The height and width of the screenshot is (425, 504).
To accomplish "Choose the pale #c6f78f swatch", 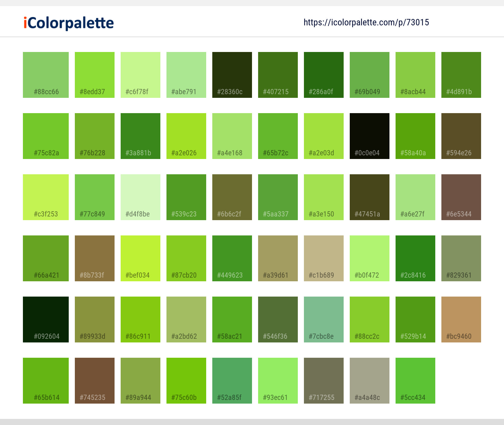I will point(141,75).
